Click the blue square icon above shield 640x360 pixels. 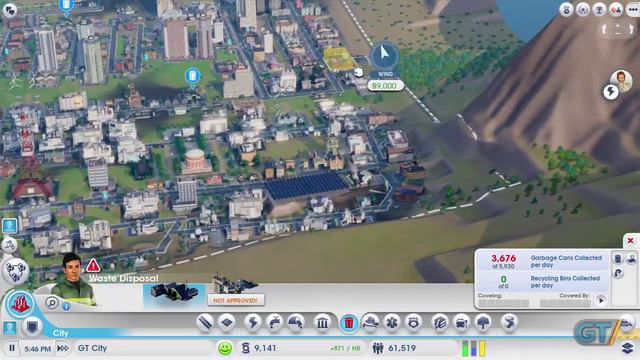tap(9, 327)
